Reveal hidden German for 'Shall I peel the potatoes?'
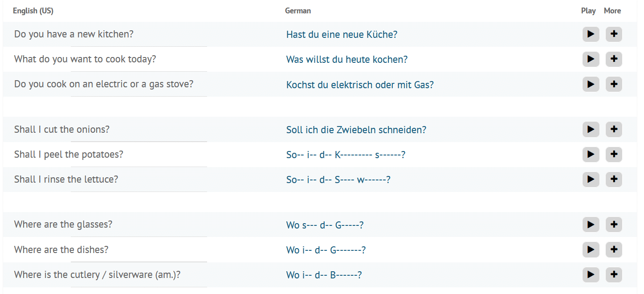 click(x=346, y=155)
